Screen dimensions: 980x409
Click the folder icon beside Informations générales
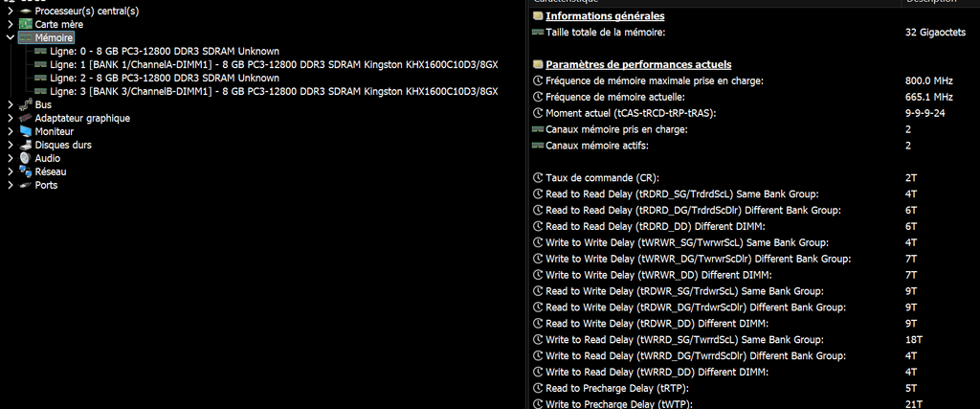click(538, 16)
